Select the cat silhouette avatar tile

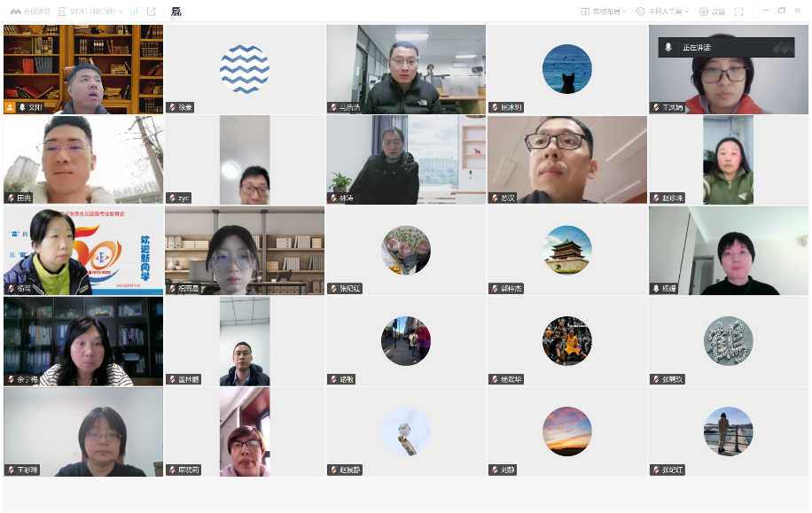click(567, 69)
